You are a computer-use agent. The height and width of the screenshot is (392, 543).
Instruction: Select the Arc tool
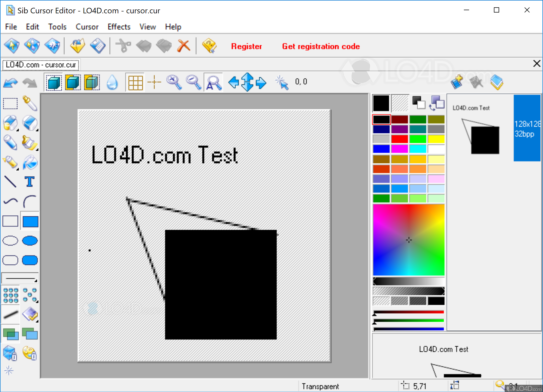tap(30, 201)
